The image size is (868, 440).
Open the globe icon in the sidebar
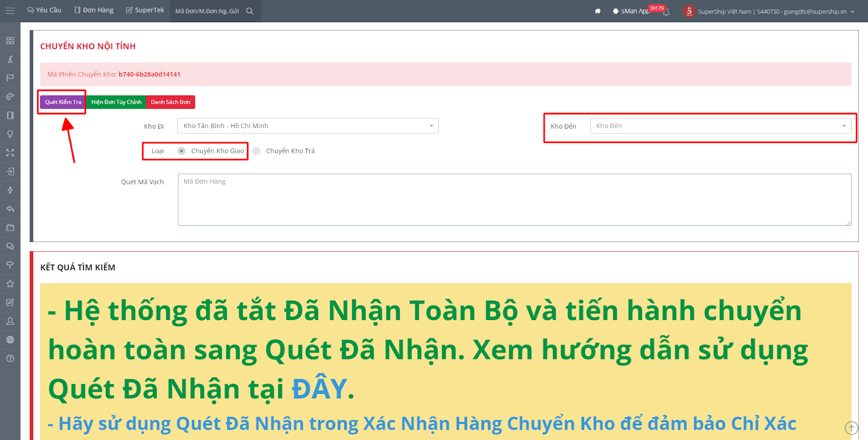[10, 340]
